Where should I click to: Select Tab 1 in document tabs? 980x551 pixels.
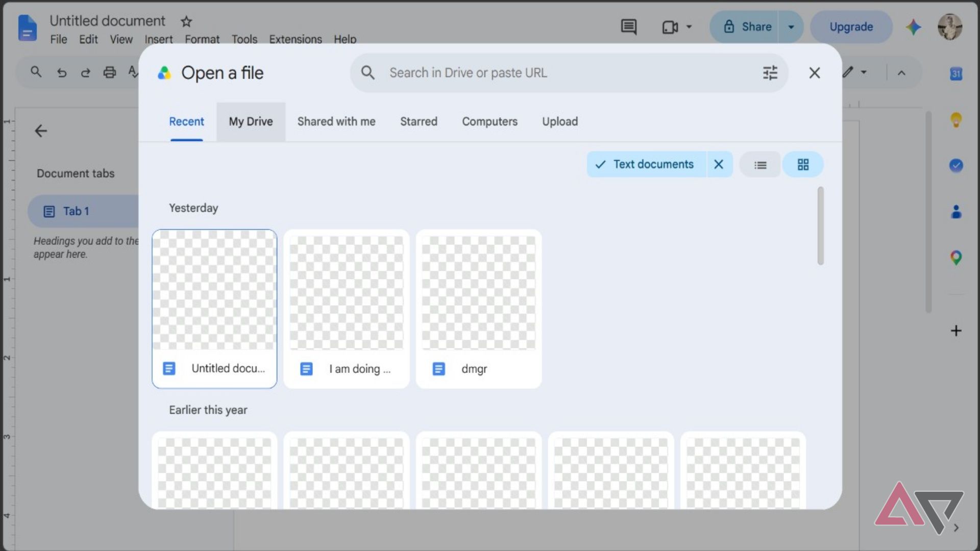click(83, 211)
